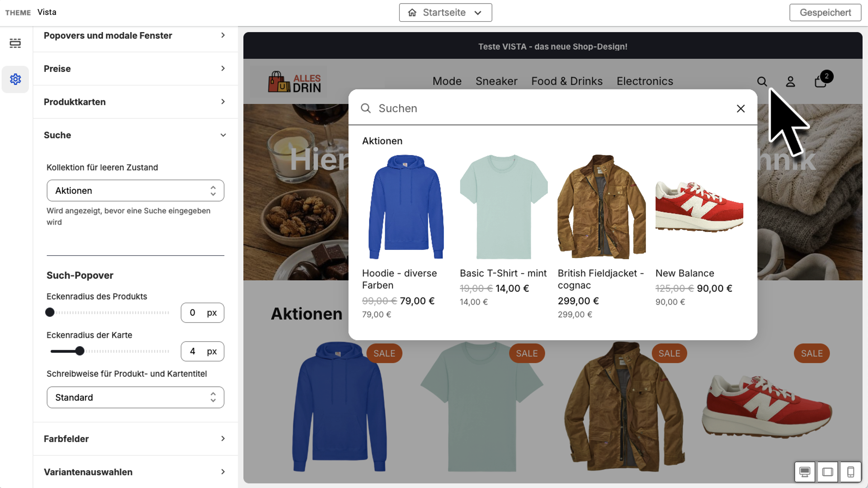The width and height of the screenshot is (868, 488).
Task: Click the storefront search magnifier icon
Action: [762, 82]
